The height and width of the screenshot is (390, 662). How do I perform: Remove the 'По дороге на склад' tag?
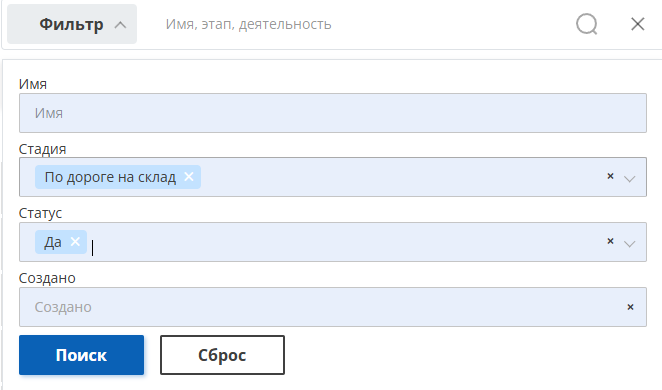[x=189, y=176]
